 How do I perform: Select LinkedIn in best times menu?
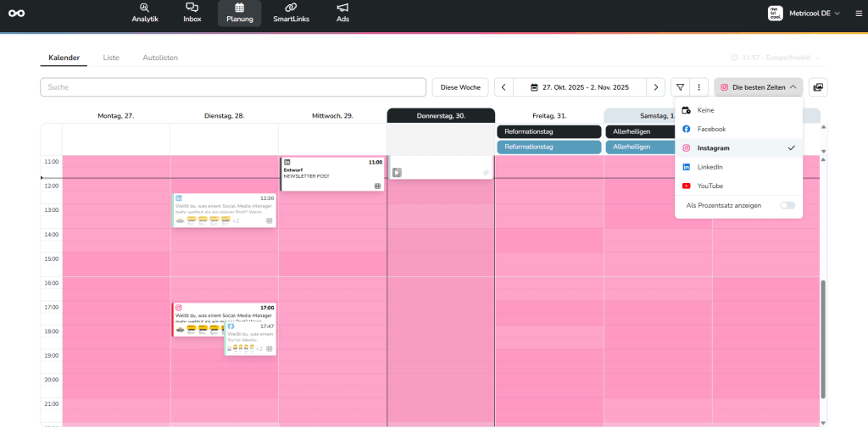click(739, 167)
